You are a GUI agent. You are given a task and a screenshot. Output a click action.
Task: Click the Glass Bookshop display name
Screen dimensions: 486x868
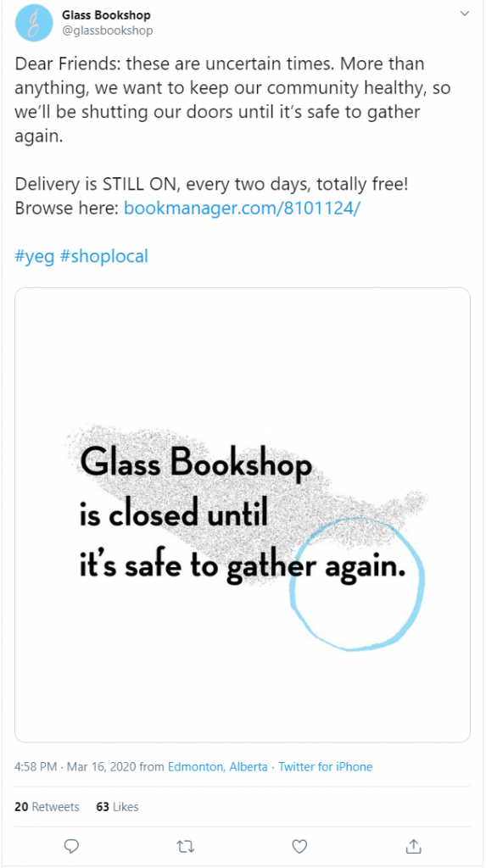[106, 15]
